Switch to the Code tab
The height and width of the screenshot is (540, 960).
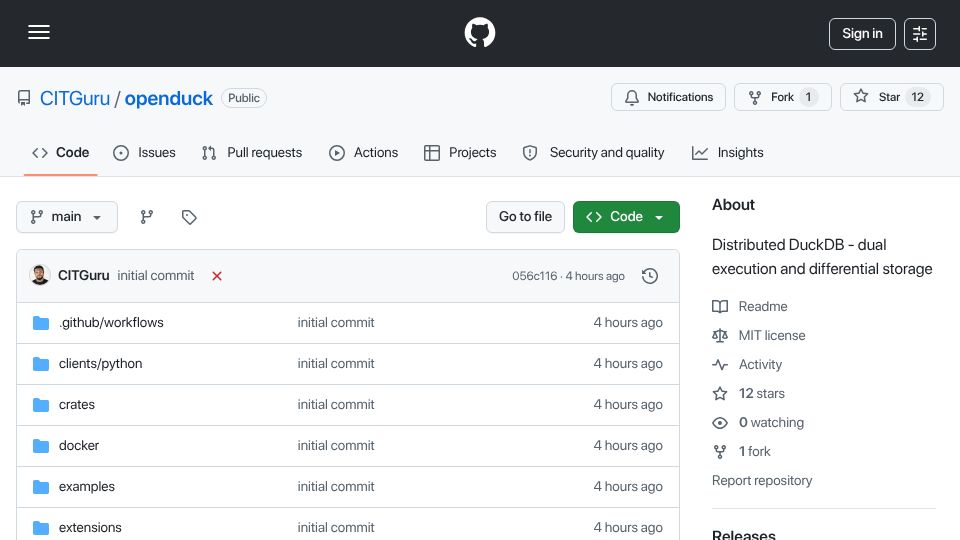coord(61,152)
